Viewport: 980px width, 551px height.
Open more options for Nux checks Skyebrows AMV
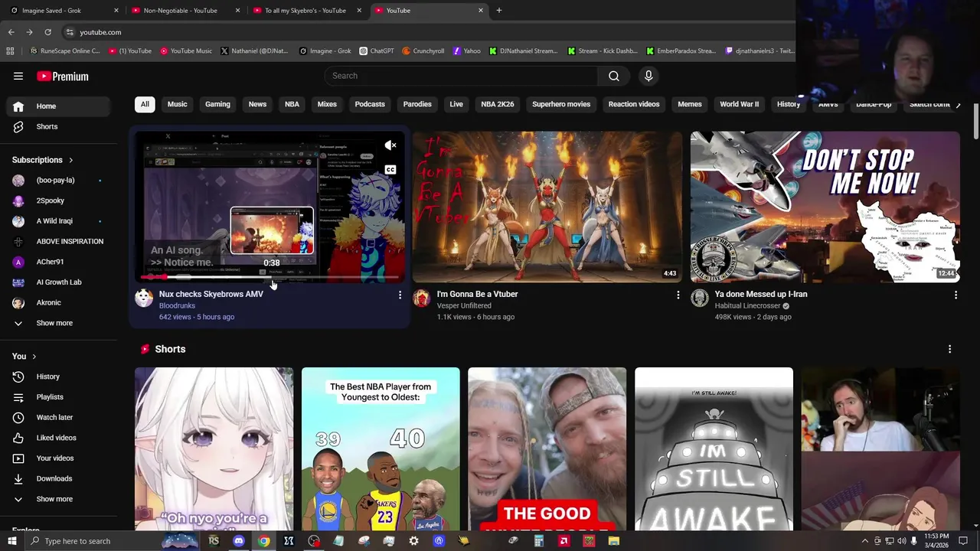[x=400, y=295]
